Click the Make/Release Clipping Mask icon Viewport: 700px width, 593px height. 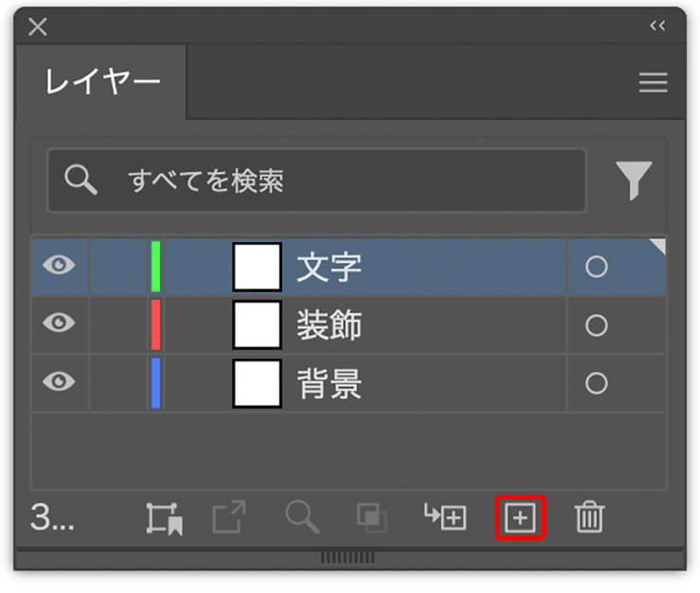coord(372,517)
